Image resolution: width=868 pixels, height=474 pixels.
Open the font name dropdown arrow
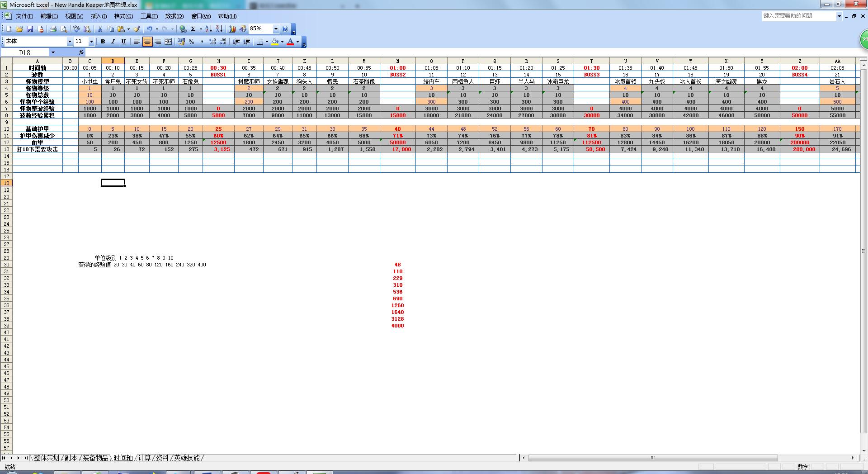click(70, 42)
